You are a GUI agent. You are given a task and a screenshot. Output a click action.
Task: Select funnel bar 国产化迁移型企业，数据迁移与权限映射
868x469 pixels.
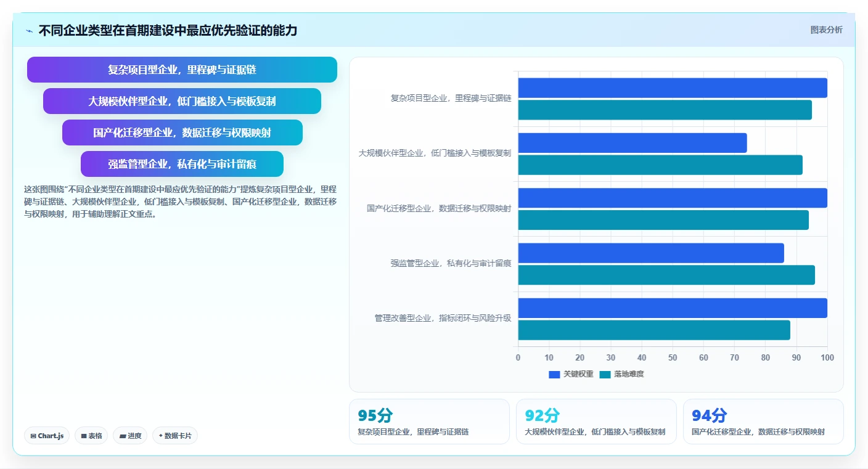click(182, 133)
